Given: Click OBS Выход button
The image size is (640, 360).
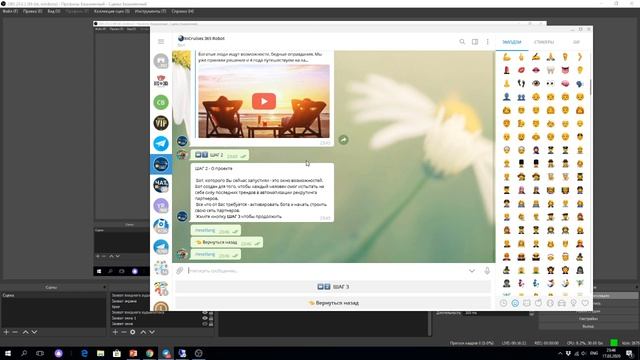Looking at the screenshot, I should click(x=588, y=327).
